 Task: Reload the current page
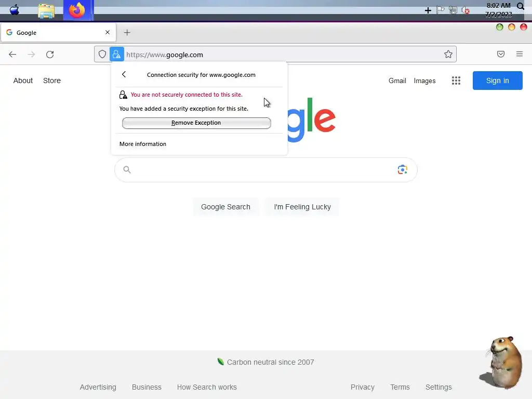(50, 54)
